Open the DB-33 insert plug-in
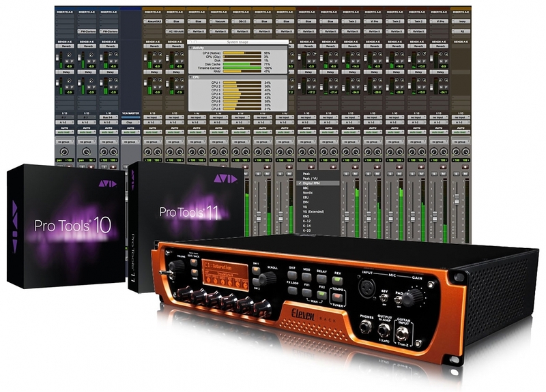The height and width of the screenshot is (392, 546). pos(241,21)
